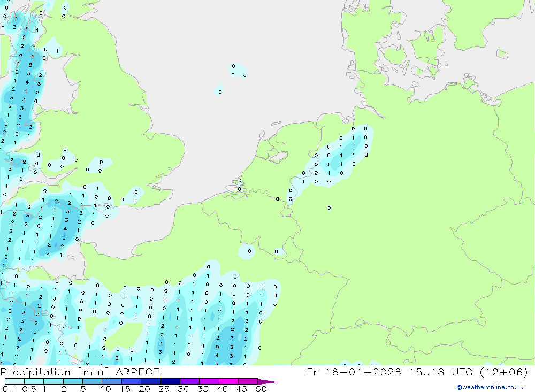Select the 2–5 mm legend color swatch

pyautogui.click(x=73, y=381)
